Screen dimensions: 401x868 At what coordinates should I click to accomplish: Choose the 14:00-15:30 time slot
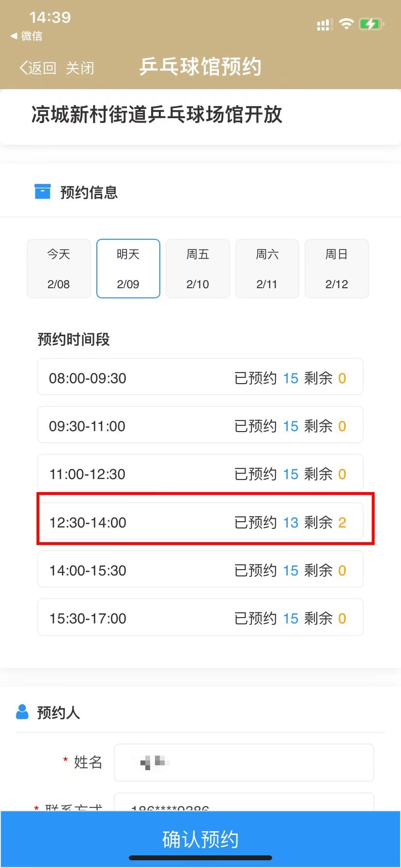pyautogui.click(x=200, y=570)
